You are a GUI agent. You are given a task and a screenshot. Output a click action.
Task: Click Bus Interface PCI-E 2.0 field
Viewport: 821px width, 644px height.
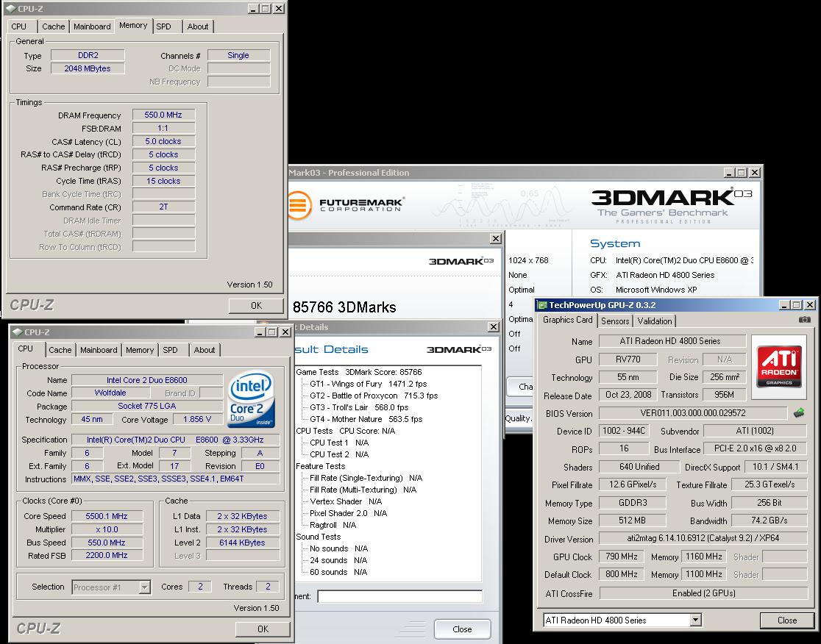(x=755, y=448)
